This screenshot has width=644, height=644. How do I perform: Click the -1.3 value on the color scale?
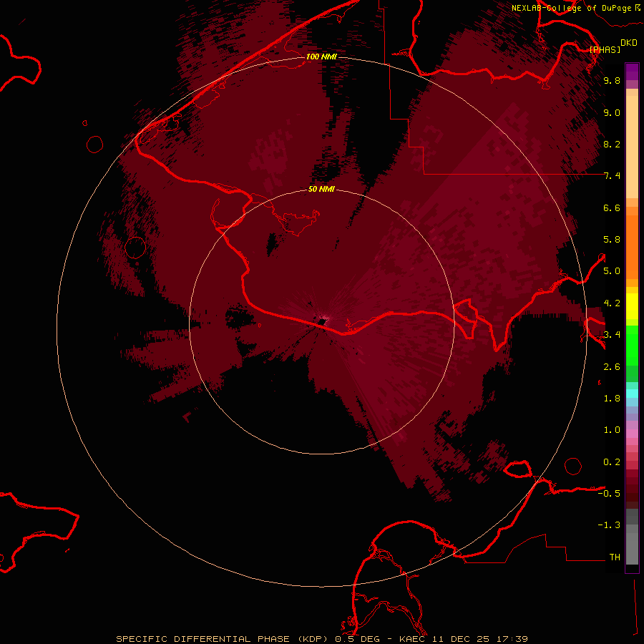coord(609,525)
